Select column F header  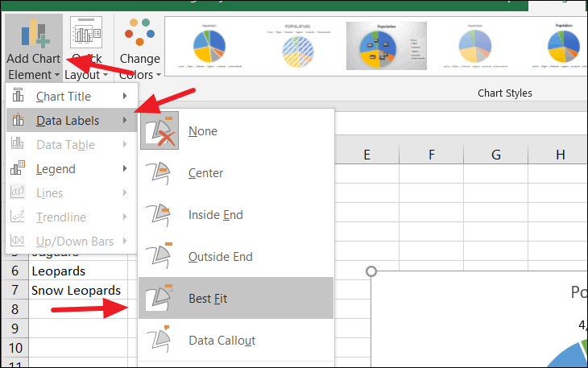pos(431,155)
